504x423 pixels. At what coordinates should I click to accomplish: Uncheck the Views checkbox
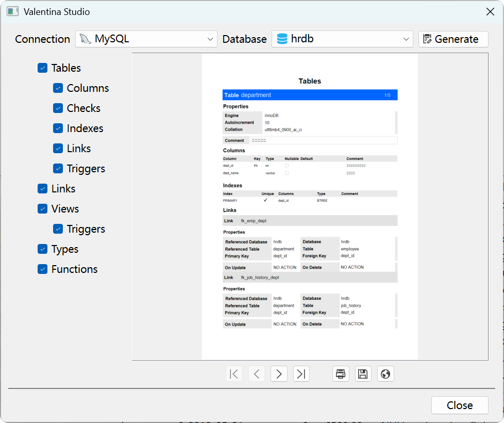tap(42, 209)
